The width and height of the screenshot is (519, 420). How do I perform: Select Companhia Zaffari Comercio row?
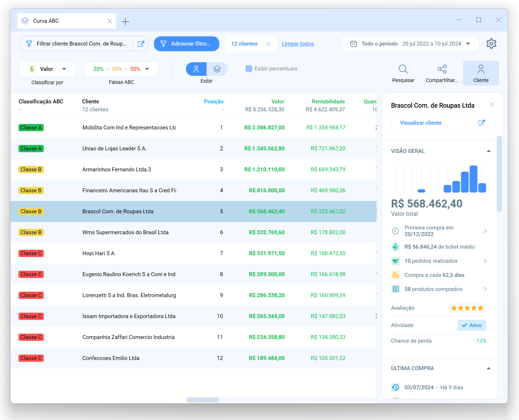193,337
